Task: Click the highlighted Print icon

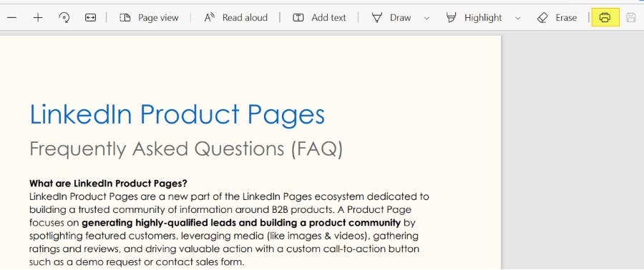Action: (x=605, y=18)
